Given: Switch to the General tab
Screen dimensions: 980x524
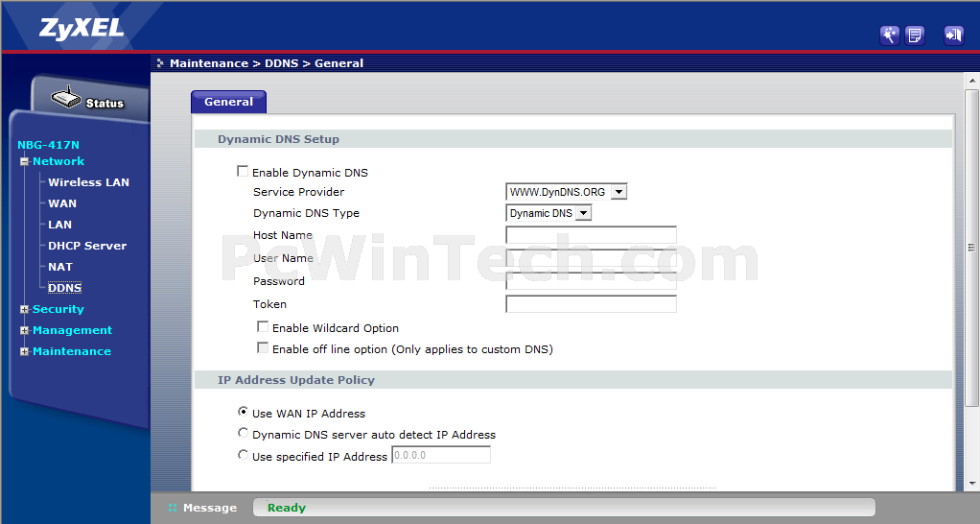Looking at the screenshot, I should tap(229, 102).
